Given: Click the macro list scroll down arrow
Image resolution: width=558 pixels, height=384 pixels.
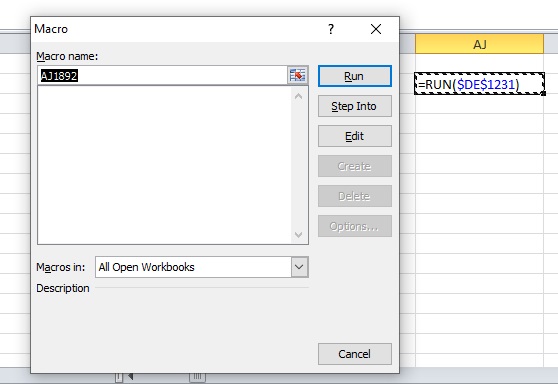Looking at the screenshot, I should (299, 235).
